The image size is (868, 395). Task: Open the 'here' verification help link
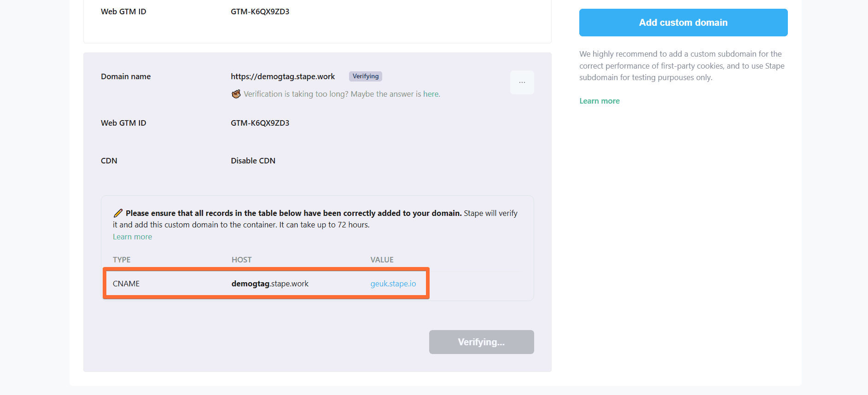[x=431, y=94]
